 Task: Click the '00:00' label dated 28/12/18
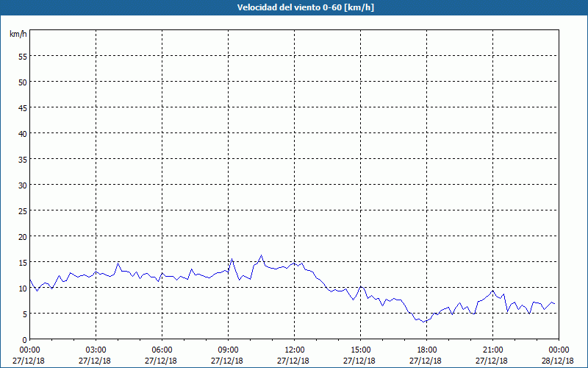[x=559, y=350]
